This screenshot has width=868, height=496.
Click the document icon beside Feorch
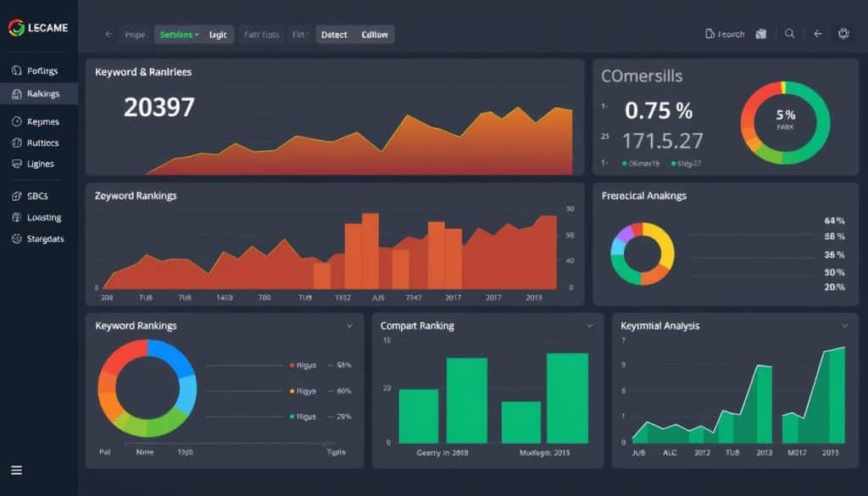709,34
